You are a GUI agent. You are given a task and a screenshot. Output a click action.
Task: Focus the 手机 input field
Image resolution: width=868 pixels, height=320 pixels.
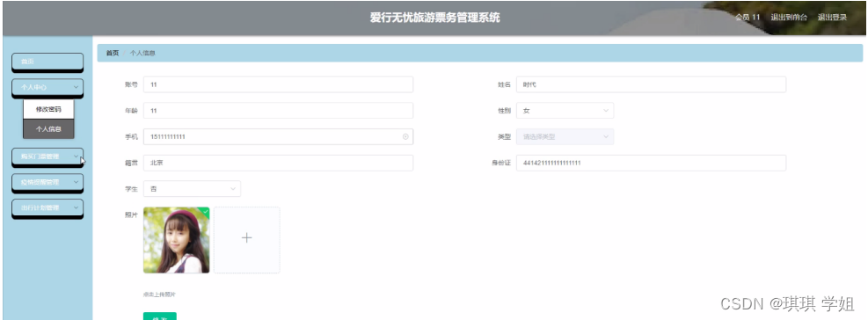coord(278,137)
